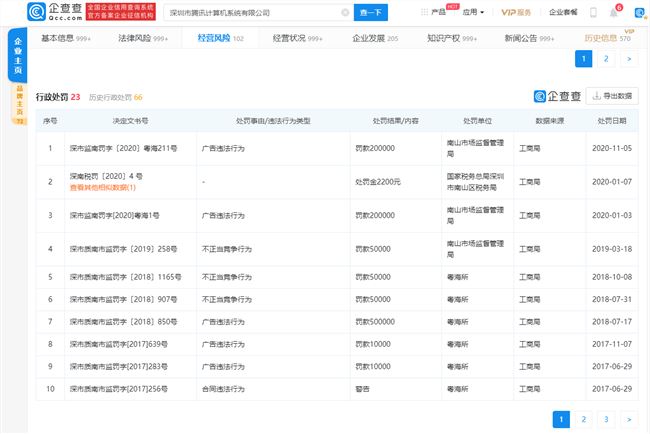This screenshot has height=434, width=650.
Task: Go to page 2 in bottom pagination
Action: (583, 419)
